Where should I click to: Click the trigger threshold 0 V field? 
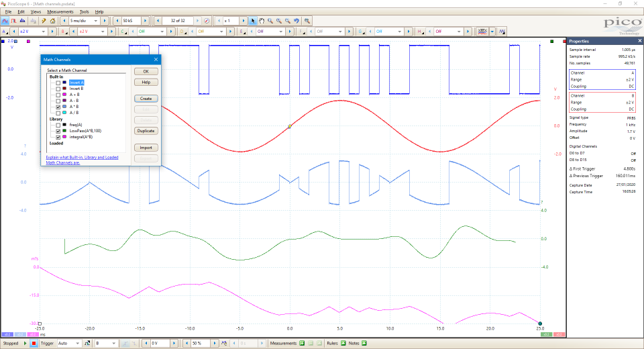160,343
